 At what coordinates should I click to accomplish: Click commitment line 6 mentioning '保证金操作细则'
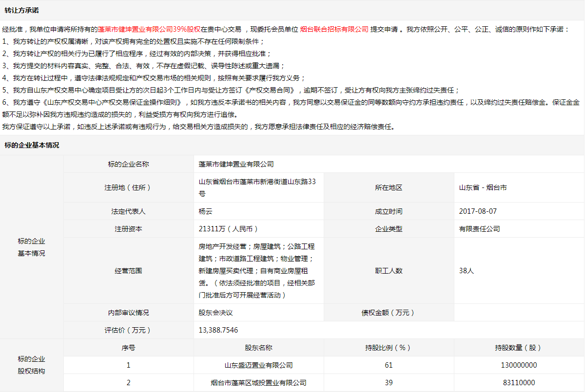tap(291, 108)
